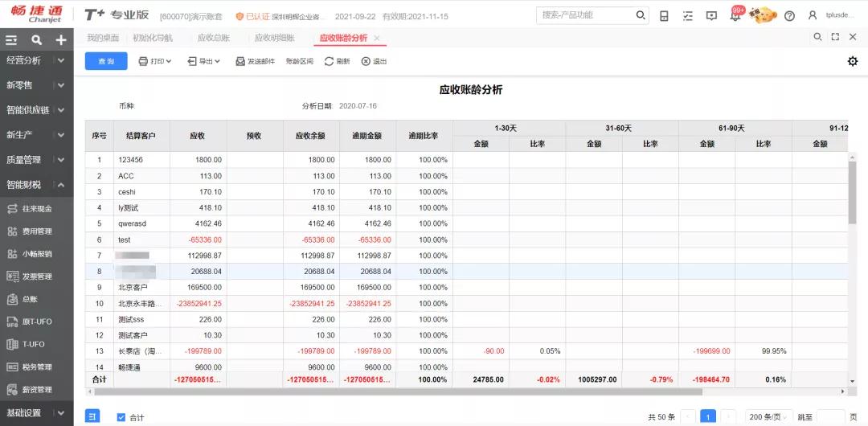This screenshot has width=868, height=426.
Task: Click the 逾期金额 column header
Action: [367, 136]
